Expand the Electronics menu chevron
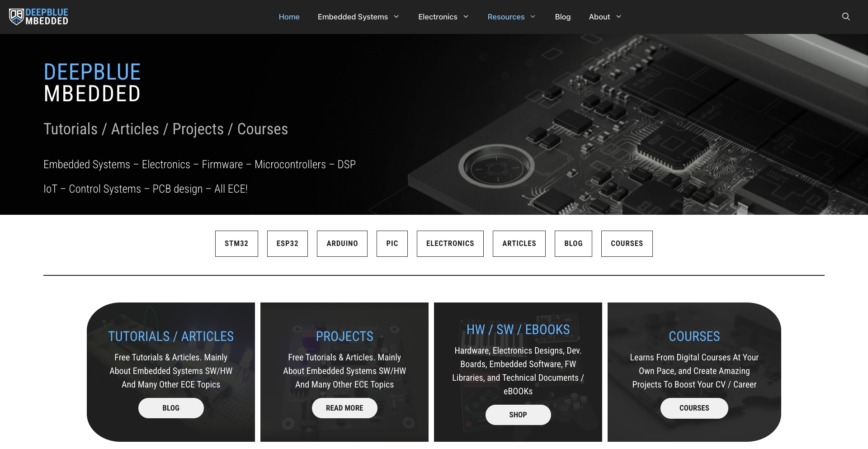The image size is (868, 449). tap(466, 17)
